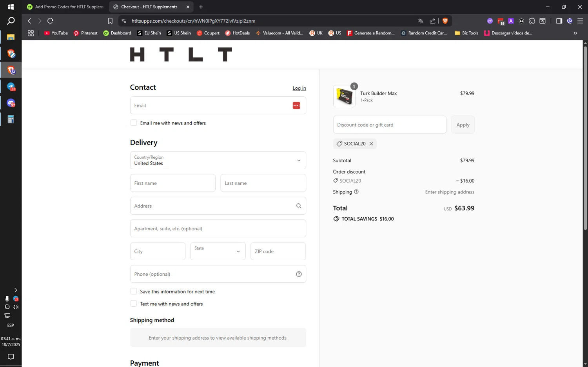588x367 pixels.
Task: Click the taskbar clock 07:41 a. m.
Action: (11, 338)
